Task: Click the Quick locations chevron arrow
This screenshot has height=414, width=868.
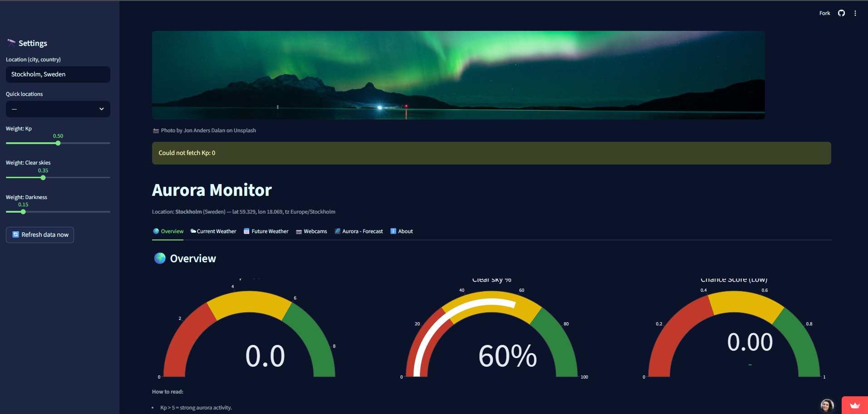Action: tap(102, 109)
